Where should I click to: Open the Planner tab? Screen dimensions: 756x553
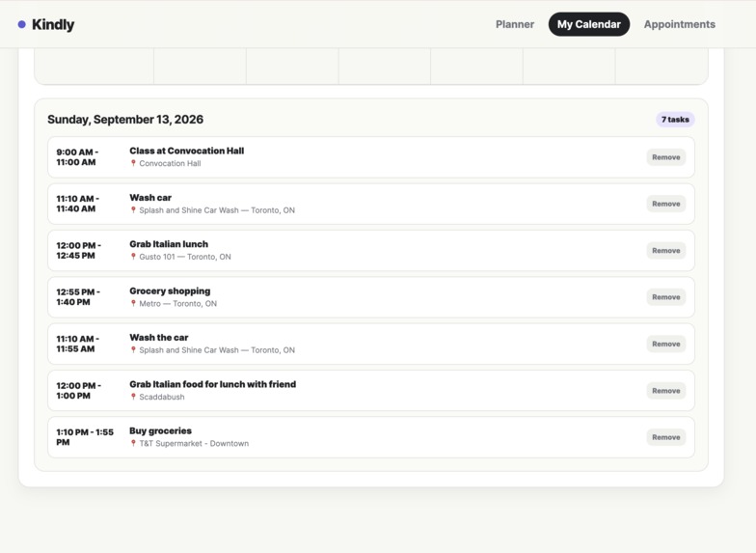tap(515, 24)
